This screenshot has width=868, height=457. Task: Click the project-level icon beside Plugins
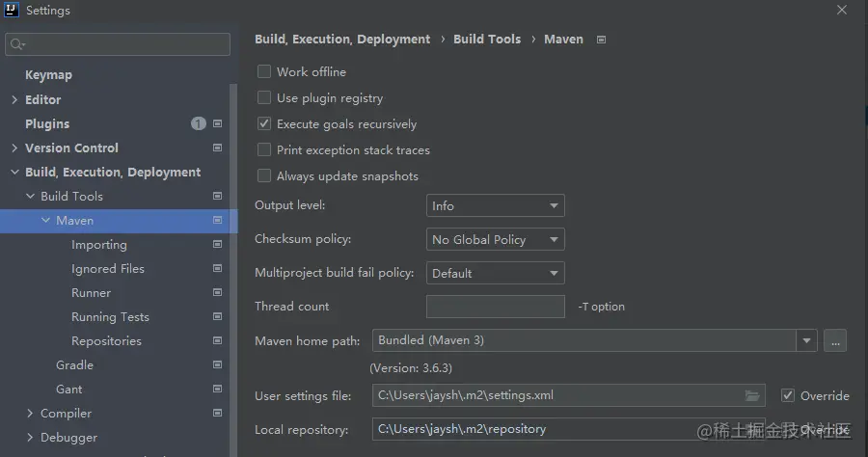pos(218,124)
